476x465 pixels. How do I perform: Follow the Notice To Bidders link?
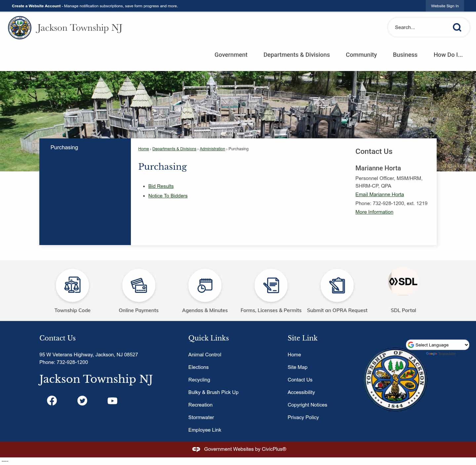pyautogui.click(x=168, y=196)
